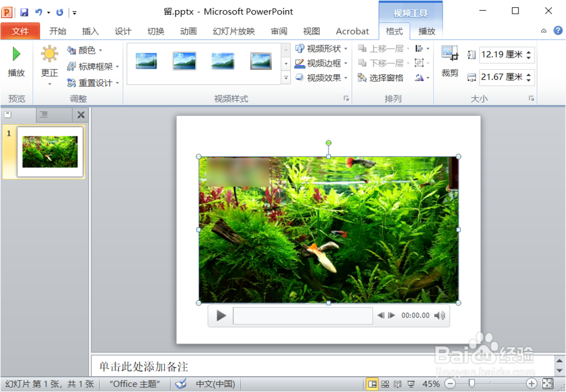This screenshot has width=566, height=392.
Task: Switch to the Acrobat tab
Action: tap(352, 31)
